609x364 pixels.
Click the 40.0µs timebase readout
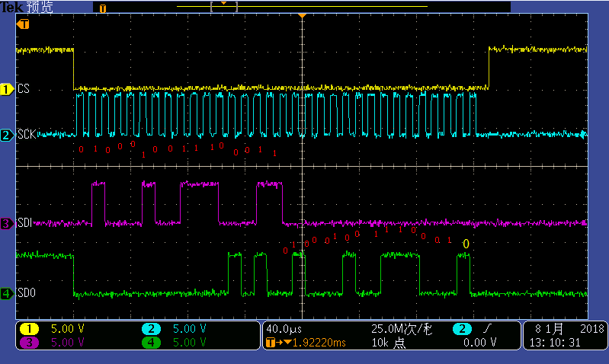284,329
